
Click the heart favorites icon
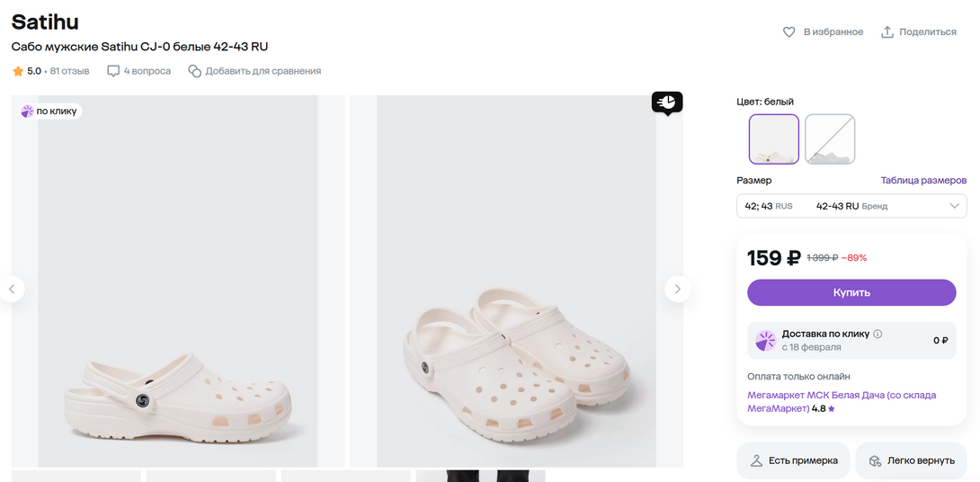789,32
